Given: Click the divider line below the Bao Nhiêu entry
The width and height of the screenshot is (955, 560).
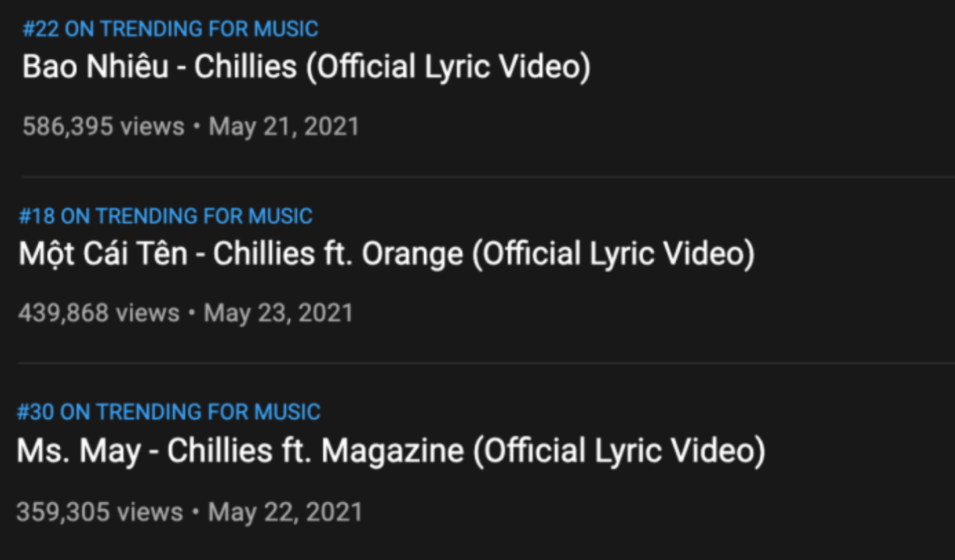Looking at the screenshot, I should point(485,177).
